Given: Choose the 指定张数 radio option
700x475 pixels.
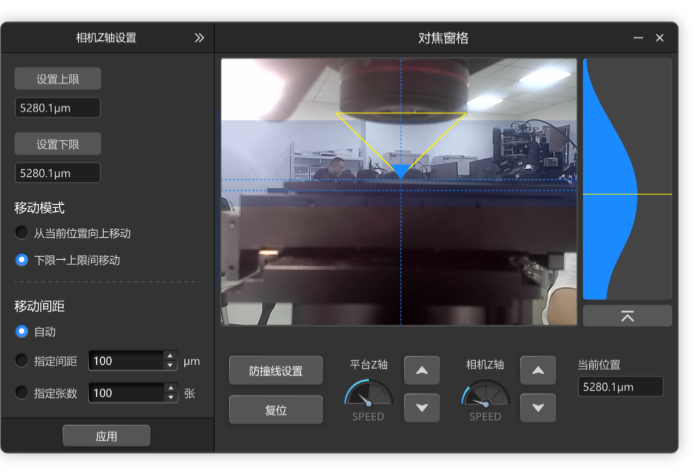Looking at the screenshot, I should [22, 393].
